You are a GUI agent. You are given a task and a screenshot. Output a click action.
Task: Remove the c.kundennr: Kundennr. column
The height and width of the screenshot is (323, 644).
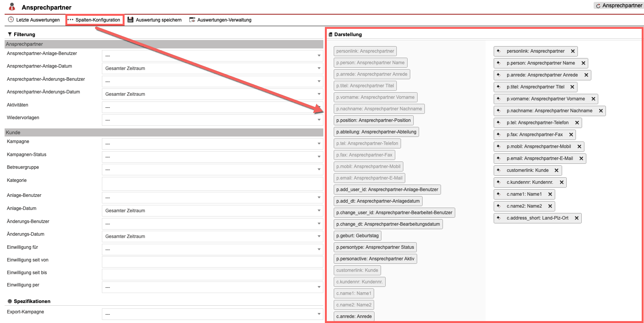562,182
